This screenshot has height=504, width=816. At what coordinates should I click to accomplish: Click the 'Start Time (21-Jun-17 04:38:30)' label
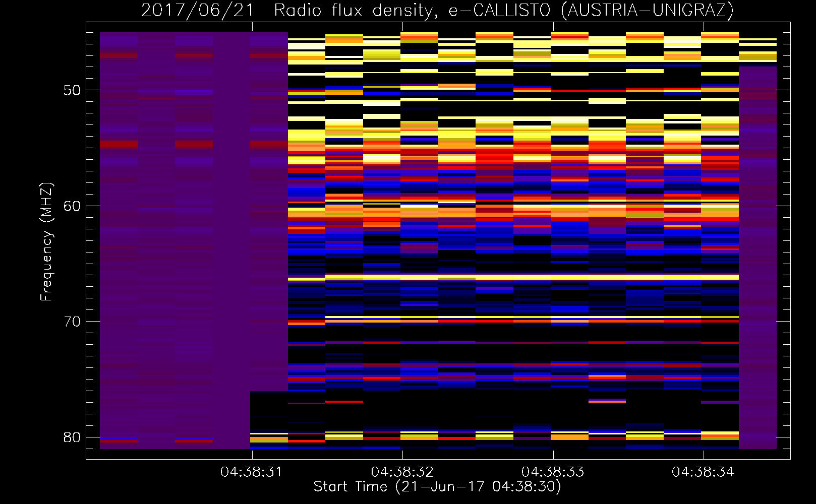point(437,487)
